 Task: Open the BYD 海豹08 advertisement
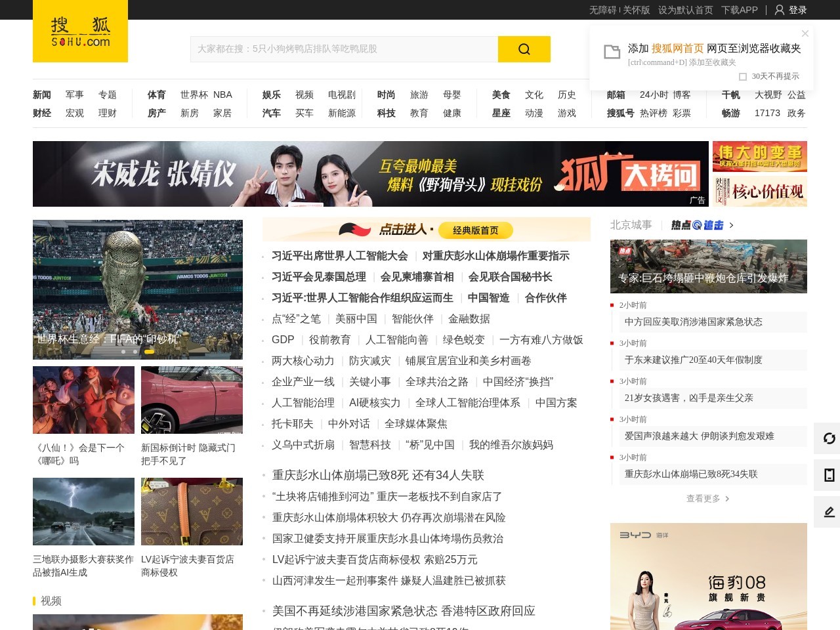[709, 576]
